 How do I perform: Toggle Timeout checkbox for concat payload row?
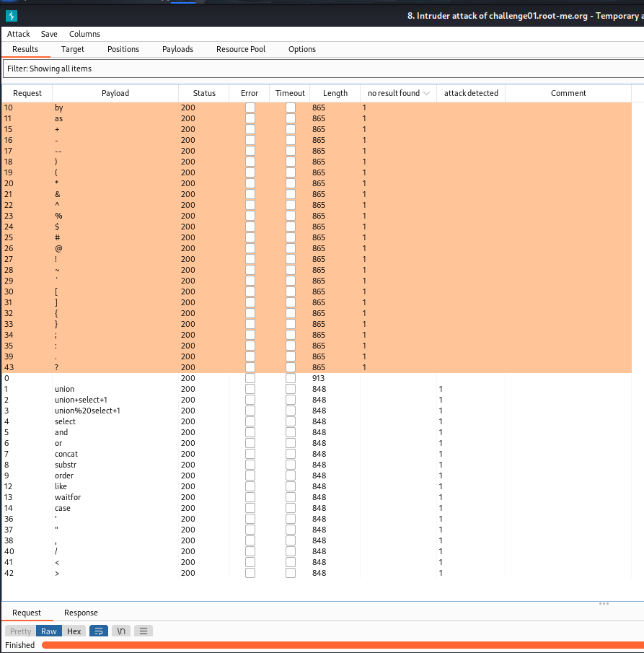tap(291, 454)
